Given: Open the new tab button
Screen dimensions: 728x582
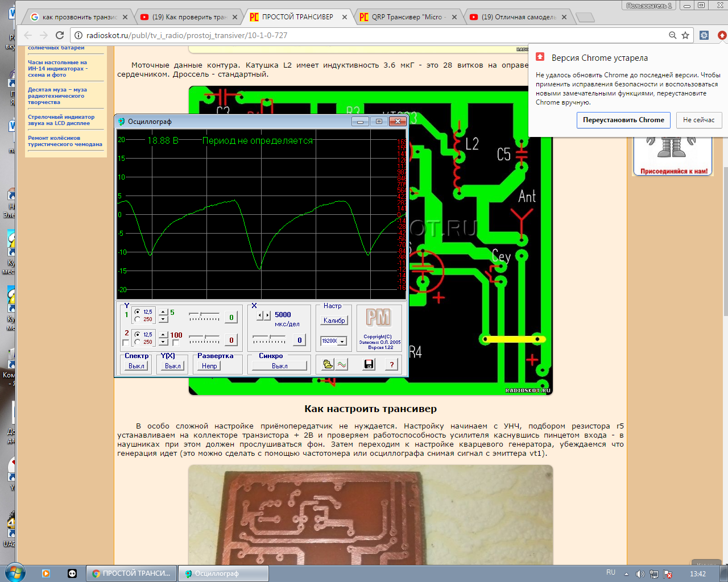Looking at the screenshot, I should click(585, 18).
